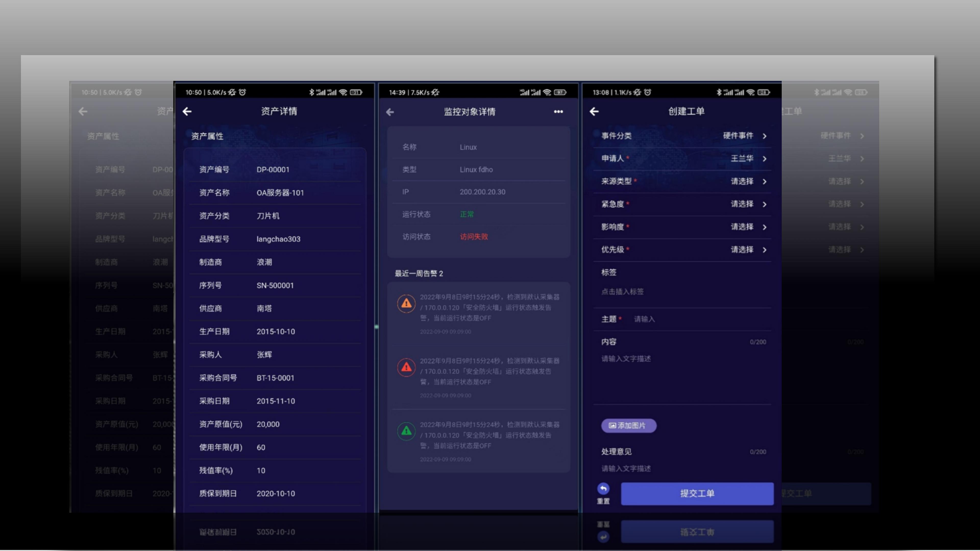980x551 pixels.
Task: Click the green warning alert icon
Action: pos(406,431)
